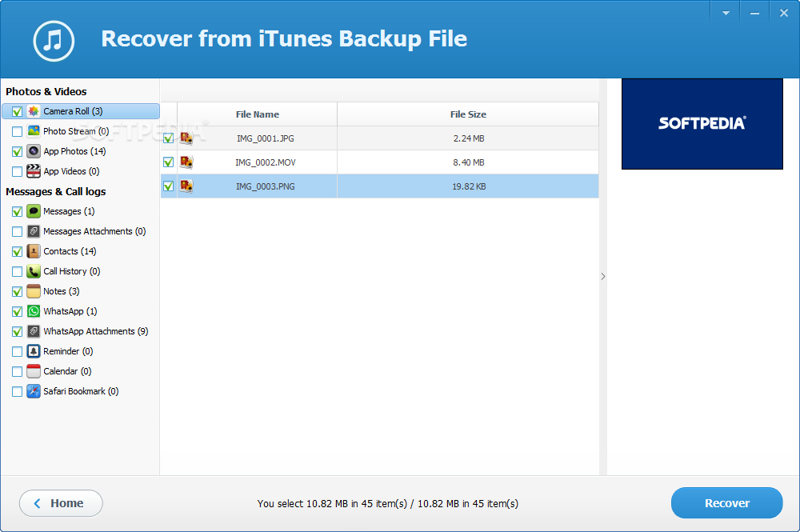The image size is (800, 532).
Task: Check the Photo Stream checkbox
Action: tap(17, 131)
